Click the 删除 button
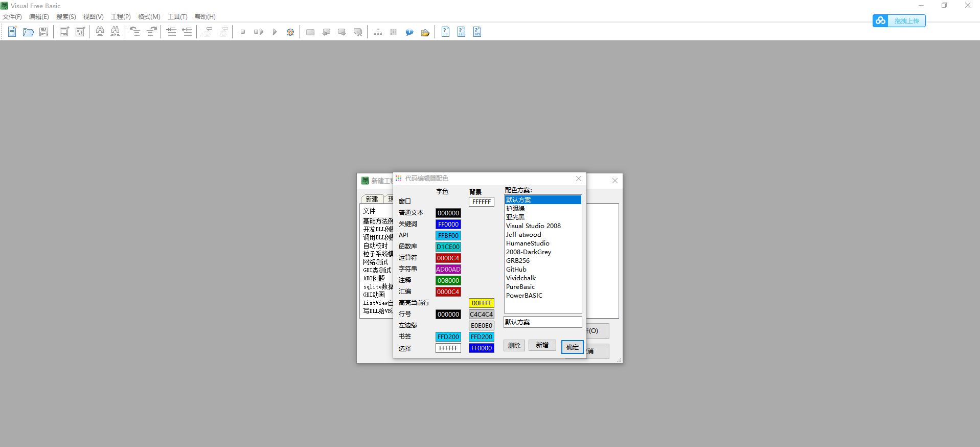The height and width of the screenshot is (447, 980). pos(514,346)
